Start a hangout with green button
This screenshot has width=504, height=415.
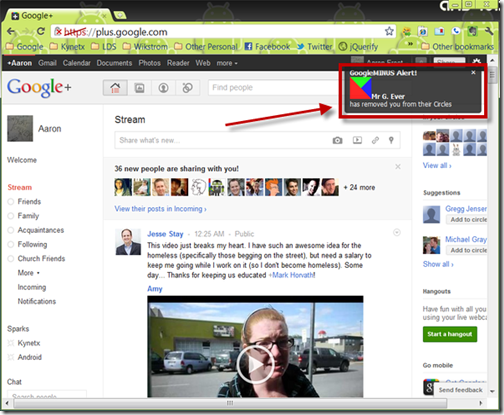(450, 334)
